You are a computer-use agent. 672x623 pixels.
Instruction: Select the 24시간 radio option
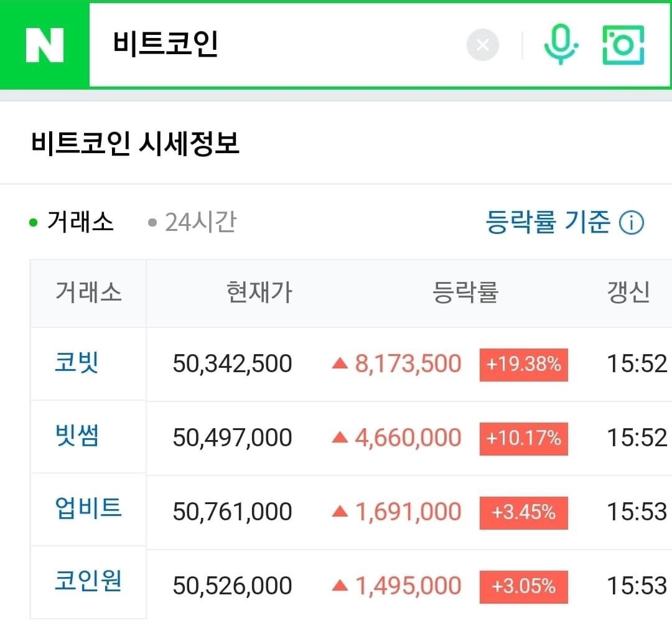192,222
